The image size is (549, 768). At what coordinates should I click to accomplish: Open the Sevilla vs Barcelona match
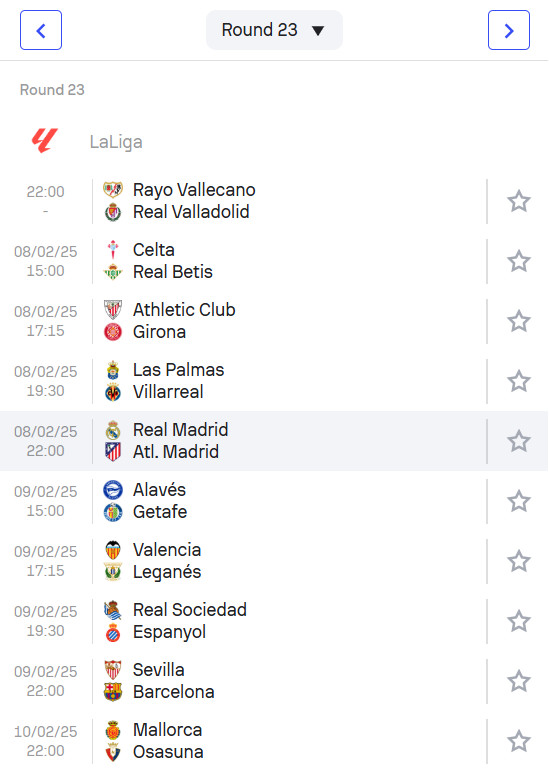(x=274, y=681)
